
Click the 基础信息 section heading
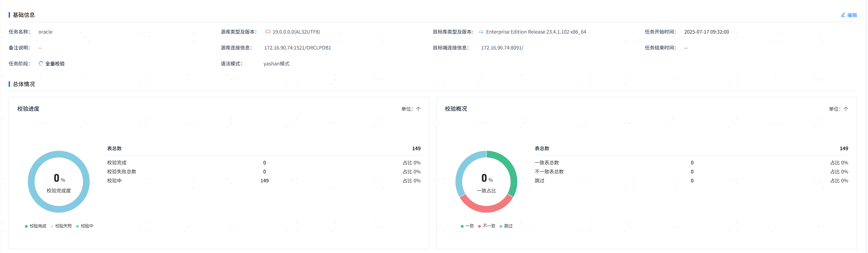coord(24,15)
